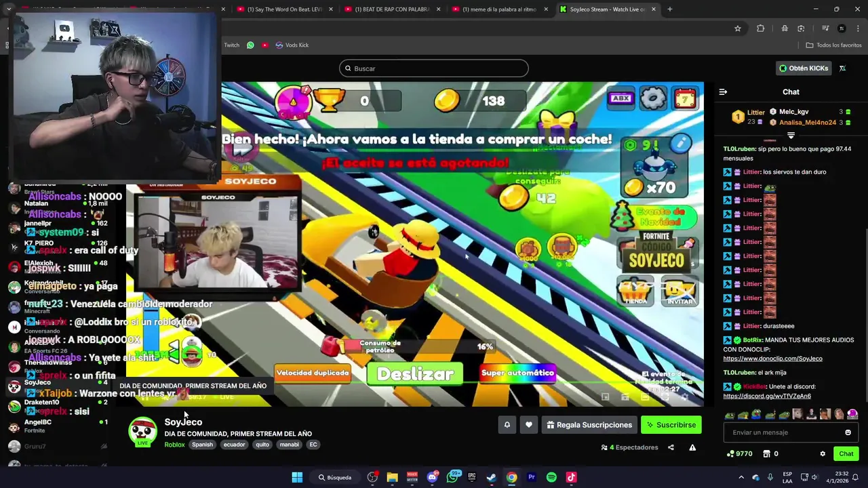Report the stream with warning triangle icon
The width and height of the screenshot is (868, 488).
pos(692,447)
